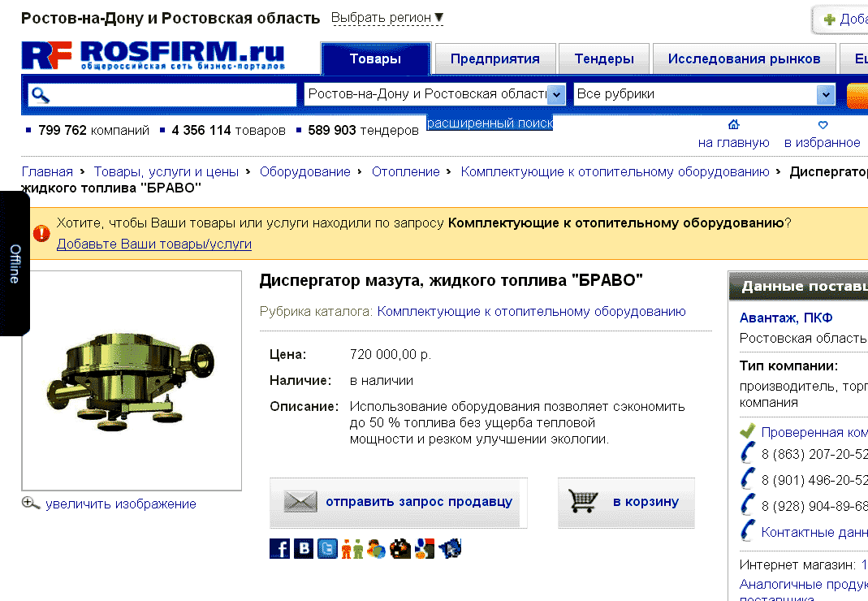Go to на главную link
The height and width of the screenshot is (601, 868).
733,142
